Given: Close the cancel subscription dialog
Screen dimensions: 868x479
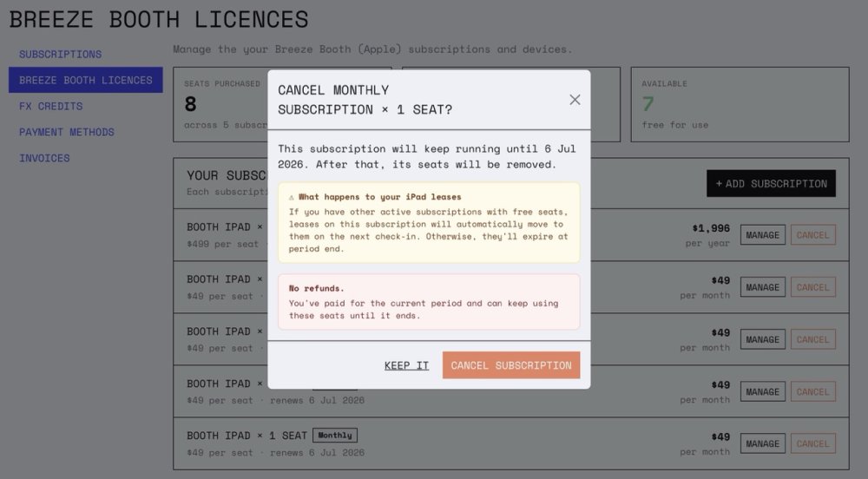Looking at the screenshot, I should [x=575, y=100].
